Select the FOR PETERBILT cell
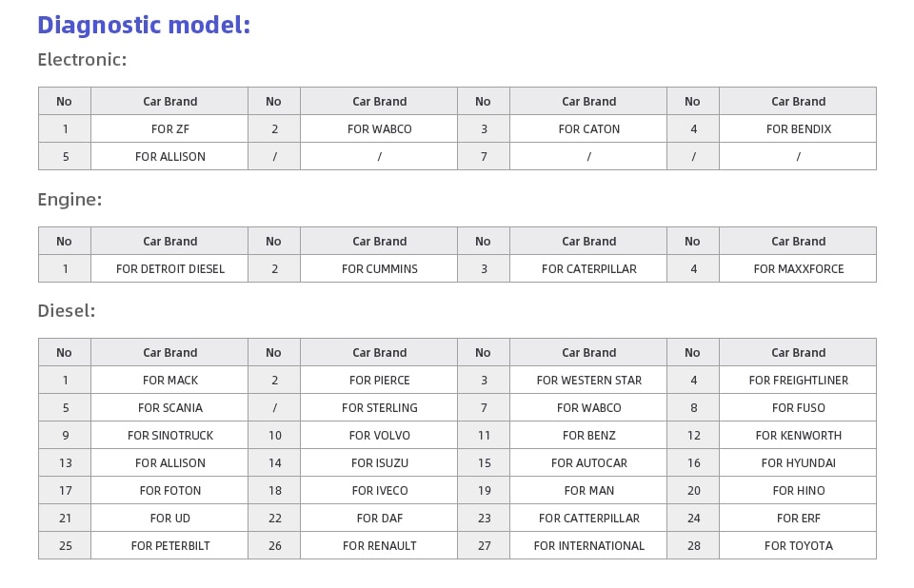 pyautogui.click(x=169, y=545)
